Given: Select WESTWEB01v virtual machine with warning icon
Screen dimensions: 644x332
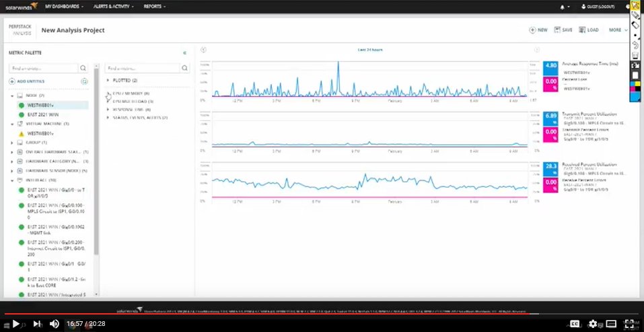Looking at the screenshot, I should click(x=36, y=133).
